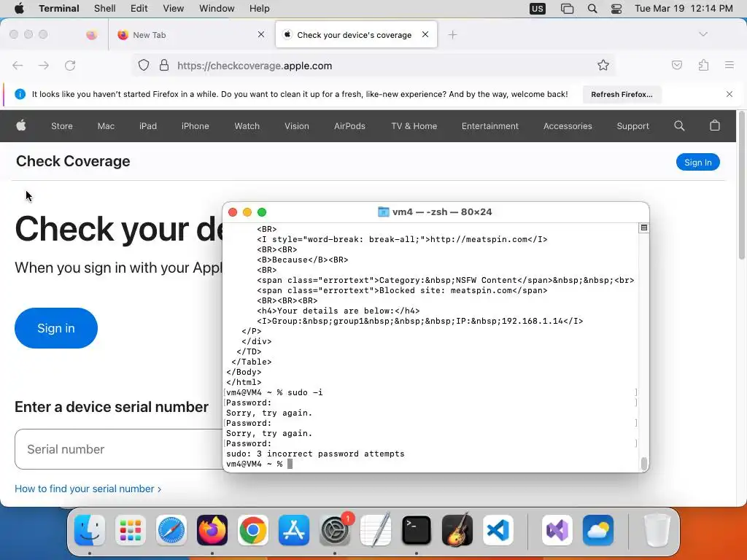This screenshot has width=747, height=560.
Task: Open the Store link in Apple nav
Action: (x=62, y=126)
